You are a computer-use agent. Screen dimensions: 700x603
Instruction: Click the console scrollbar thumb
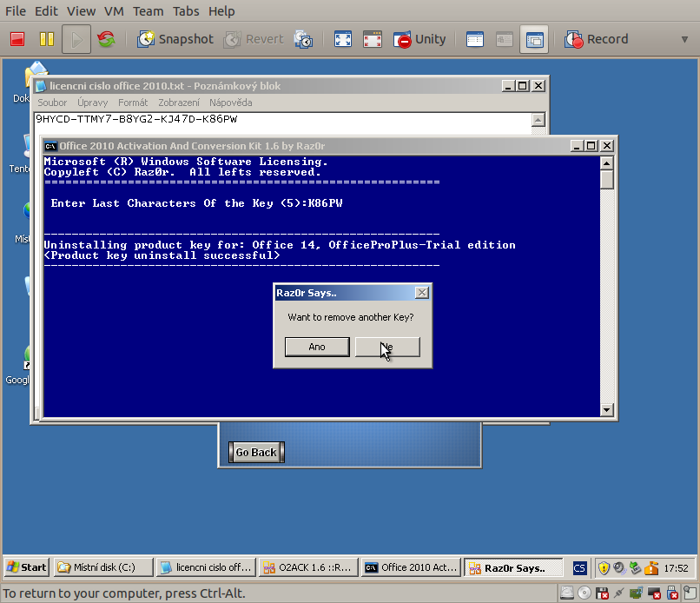(607, 180)
